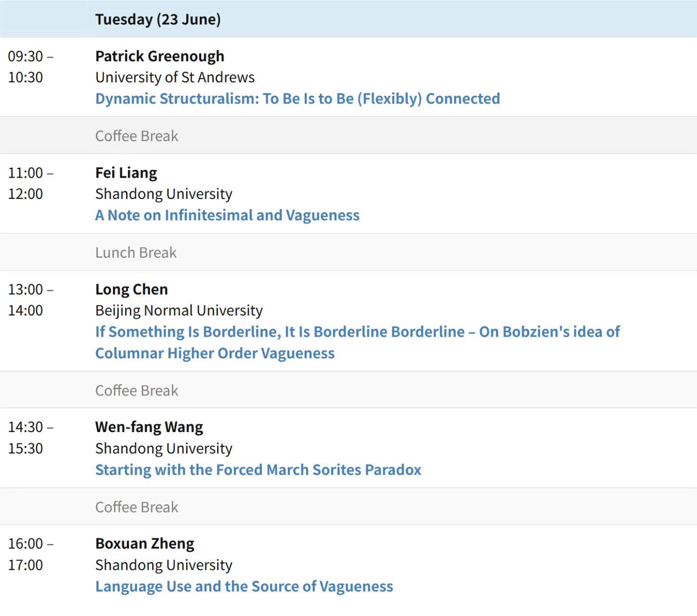Viewport: 697px width, 616px height.
Task: Click the 14:30 – 15:30 time slot
Action: click(x=31, y=438)
